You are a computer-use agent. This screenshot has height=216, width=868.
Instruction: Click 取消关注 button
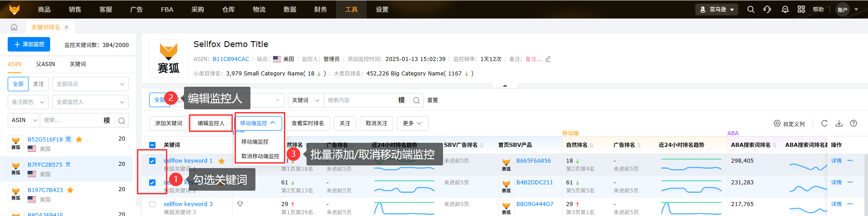click(x=377, y=123)
